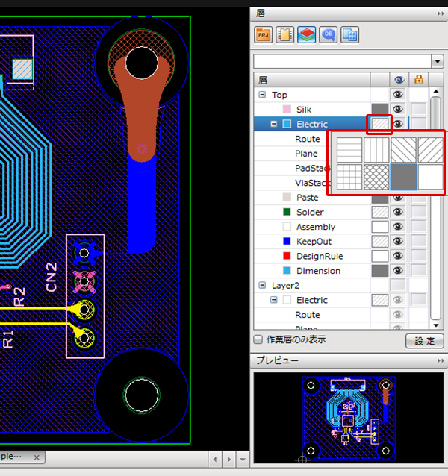This screenshot has height=476, width=448.
Task: Show the Layer2 Route sublayer
Action: (398, 315)
